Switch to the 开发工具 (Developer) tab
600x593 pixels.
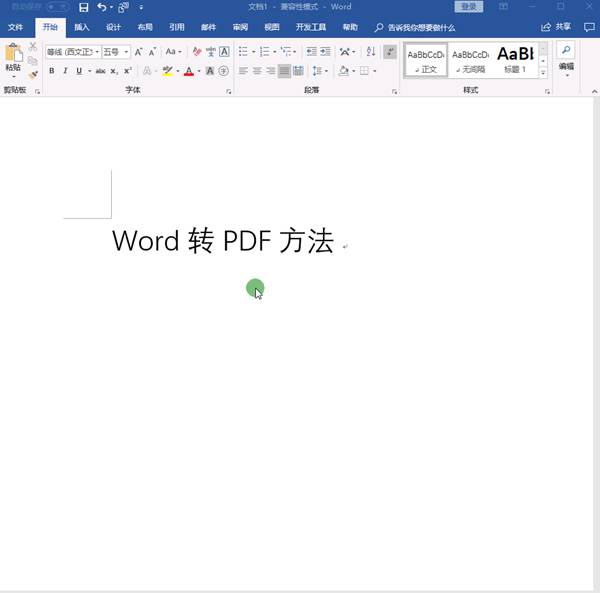tap(311, 27)
